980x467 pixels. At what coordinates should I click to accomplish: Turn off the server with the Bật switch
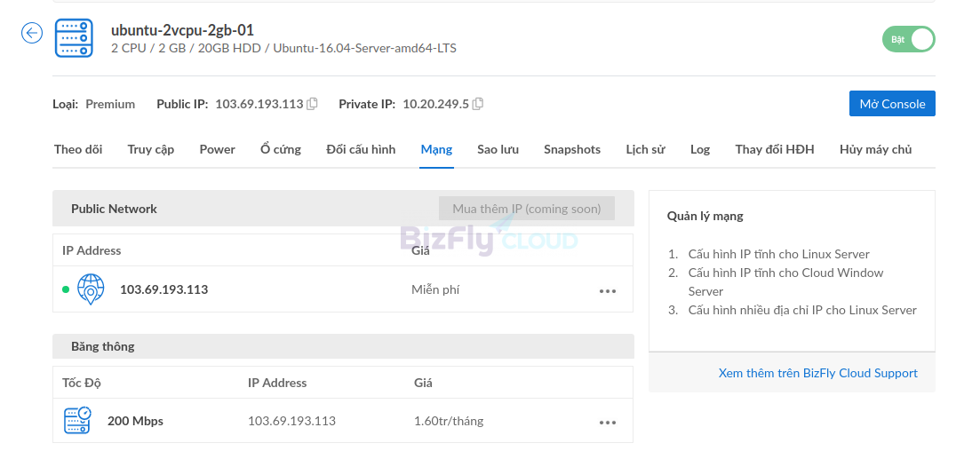click(909, 39)
